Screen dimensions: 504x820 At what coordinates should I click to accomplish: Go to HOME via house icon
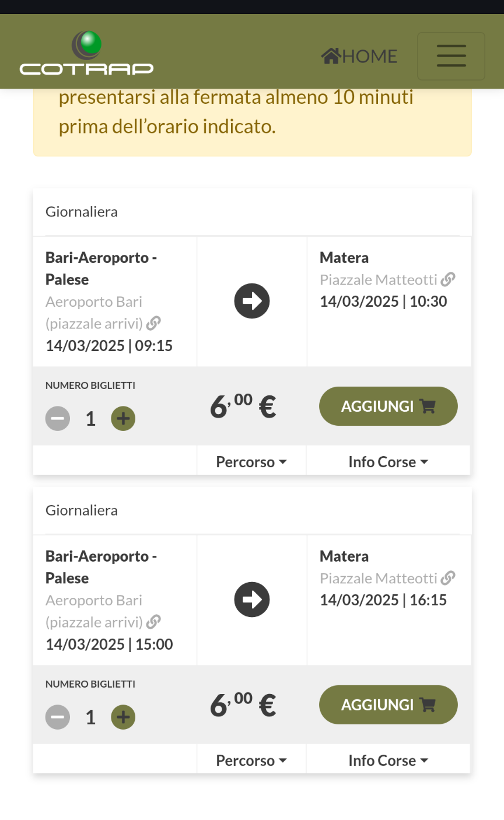click(331, 56)
